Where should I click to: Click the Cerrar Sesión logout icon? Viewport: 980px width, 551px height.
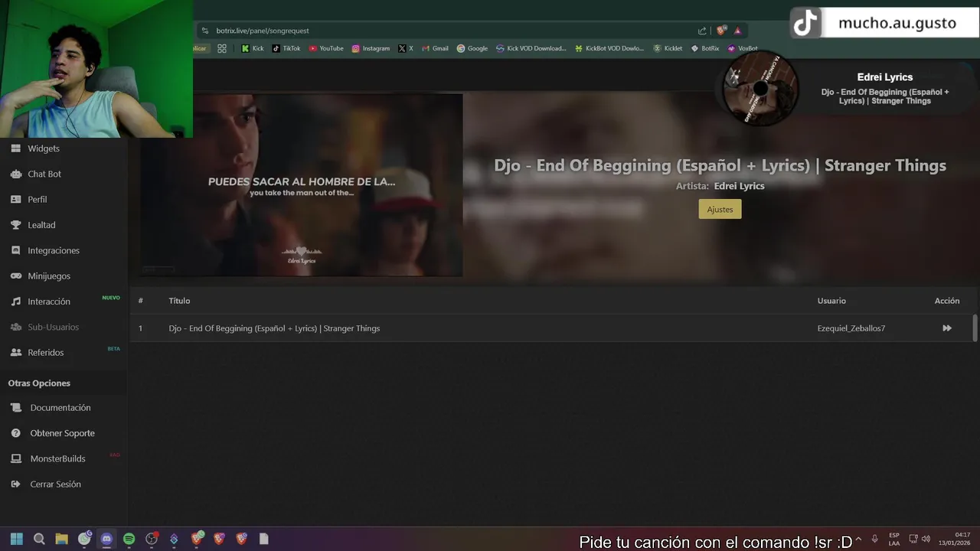(x=15, y=484)
